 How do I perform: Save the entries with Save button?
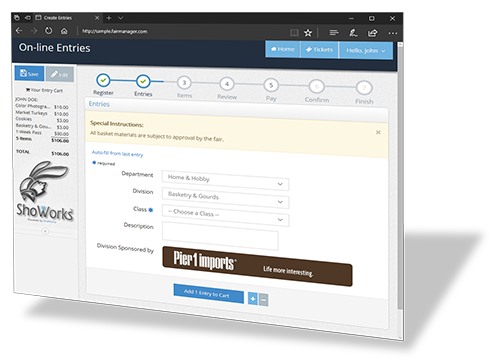(x=29, y=74)
